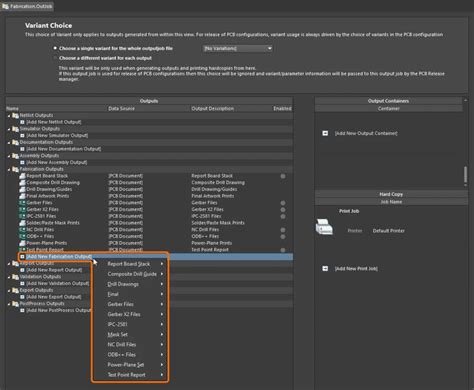Collapse the Validation Outputs tree node
This screenshot has height=390, width=474.
pos(9,277)
